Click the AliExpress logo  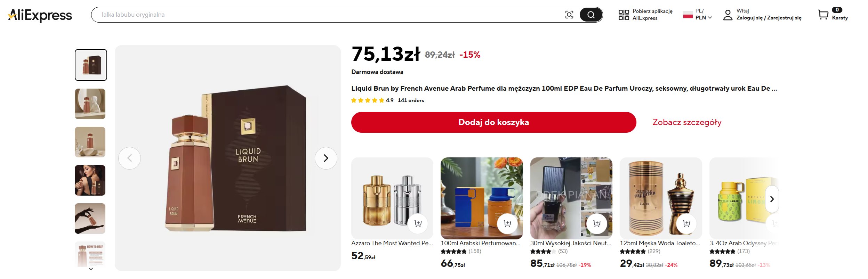40,15
